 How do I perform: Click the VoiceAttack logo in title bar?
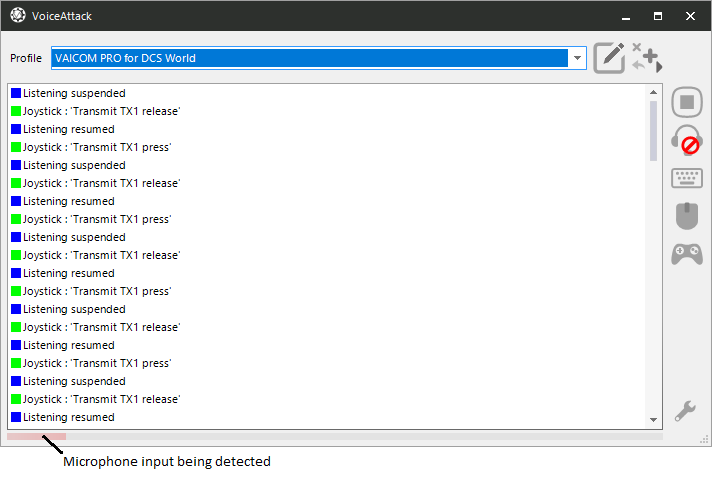(18, 16)
